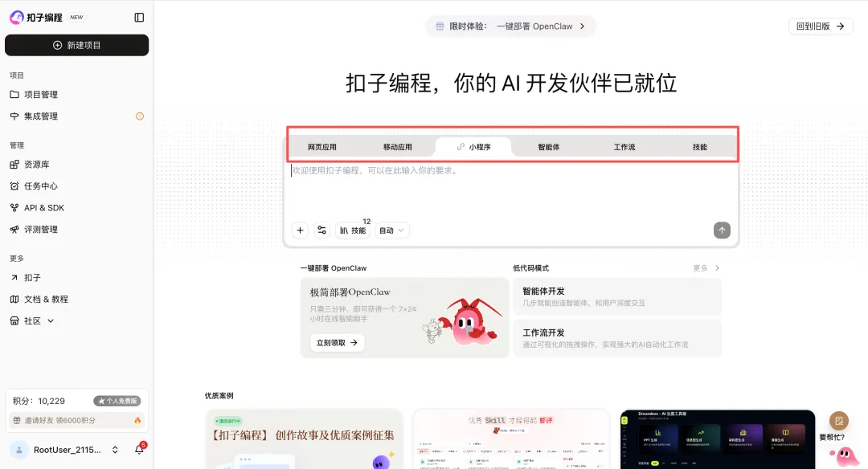Switch to the 网页应用 tab
Image resolution: width=868 pixels, height=469 pixels.
click(x=322, y=147)
